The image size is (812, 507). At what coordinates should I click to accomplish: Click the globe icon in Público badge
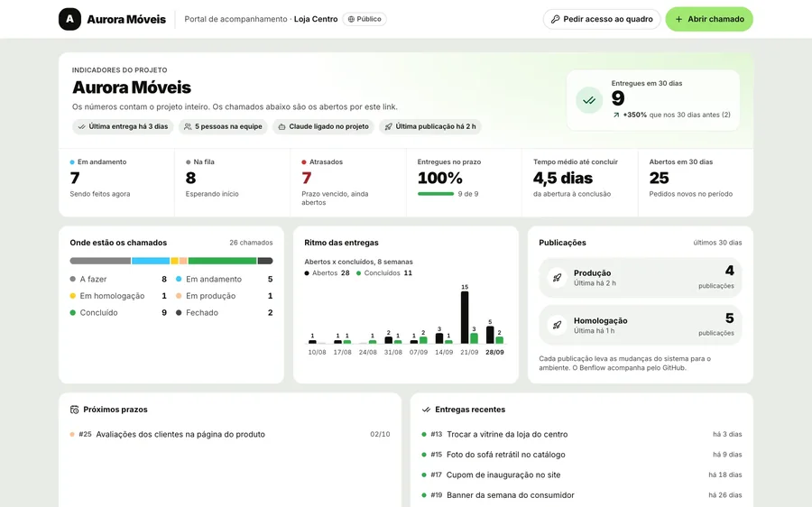pyautogui.click(x=351, y=19)
